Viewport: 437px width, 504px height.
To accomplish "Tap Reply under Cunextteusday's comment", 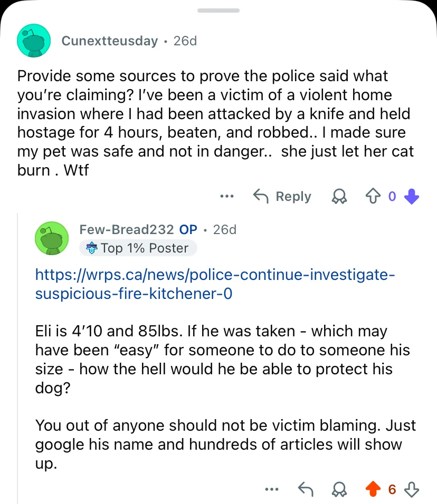I will 282,197.
